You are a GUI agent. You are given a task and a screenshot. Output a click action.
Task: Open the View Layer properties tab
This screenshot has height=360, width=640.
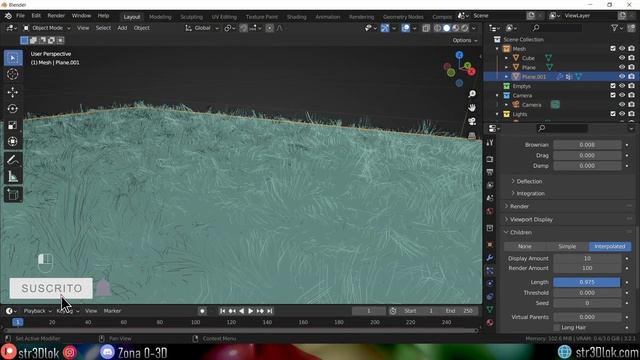490,185
